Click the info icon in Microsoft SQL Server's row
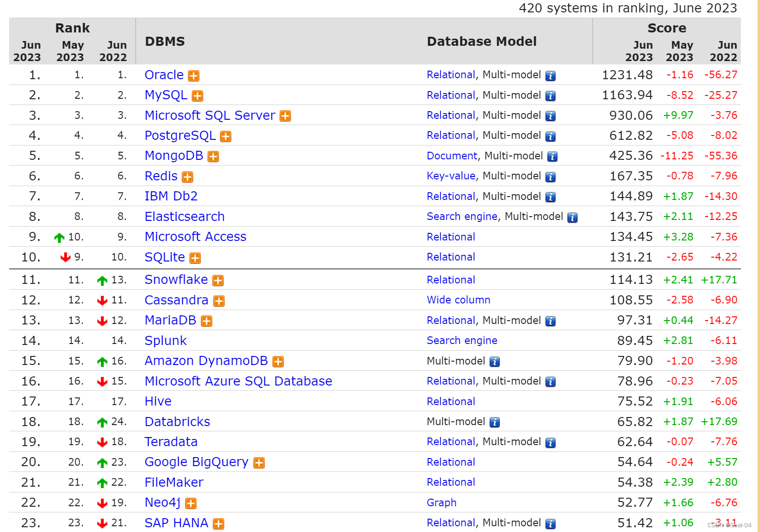Screen dimensions: 759x532 (x=551, y=116)
